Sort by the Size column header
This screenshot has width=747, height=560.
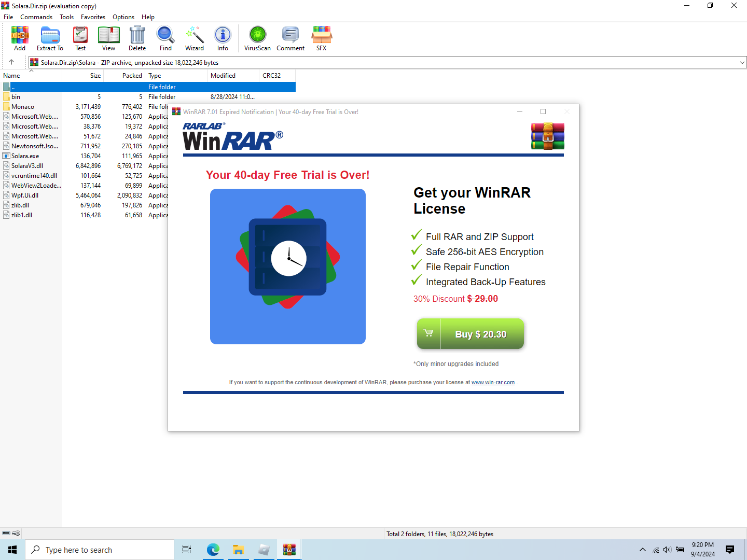pos(83,76)
